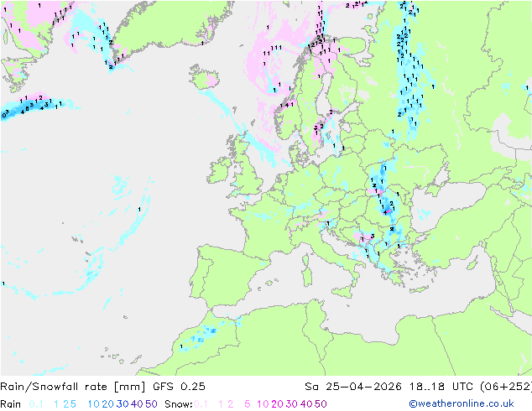This screenshot has height=411, width=532.
Task: Select the Rain 0.1 legend color
Action: tap(36, 404)
